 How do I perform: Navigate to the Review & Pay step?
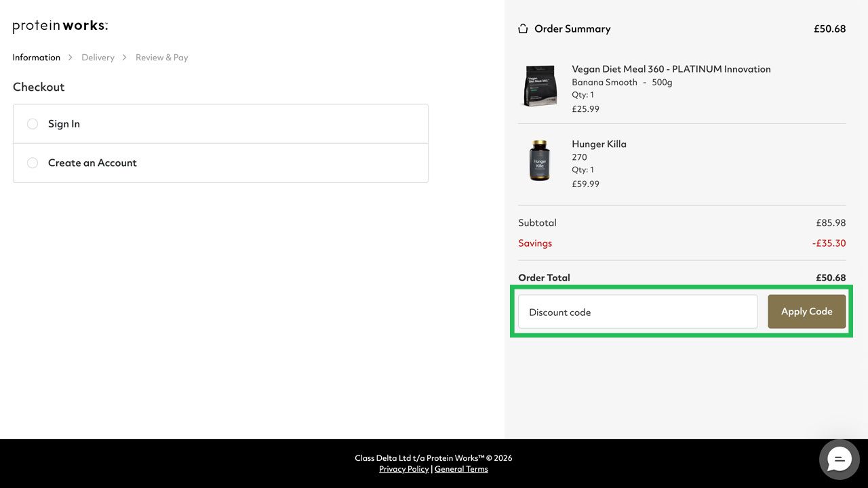click(x=161, y=58)
